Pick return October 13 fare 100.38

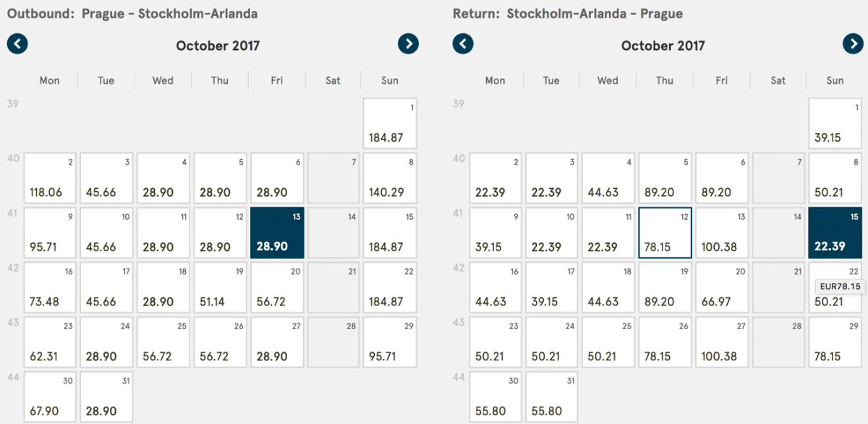(x=721, y=232)
